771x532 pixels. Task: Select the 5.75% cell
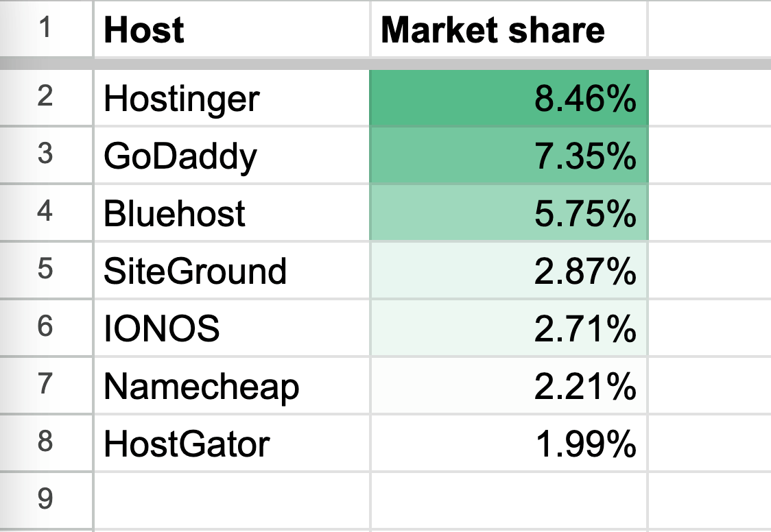[508, 213]
